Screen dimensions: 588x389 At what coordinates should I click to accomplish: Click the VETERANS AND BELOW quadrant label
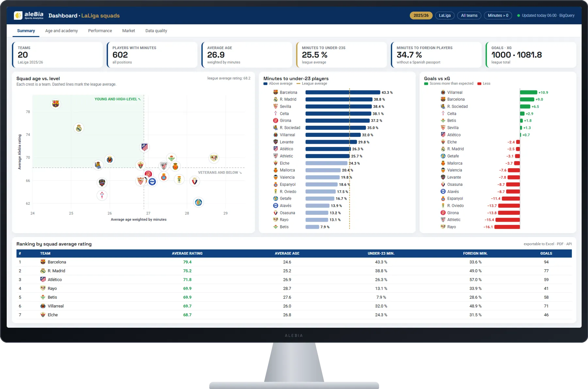220,172
